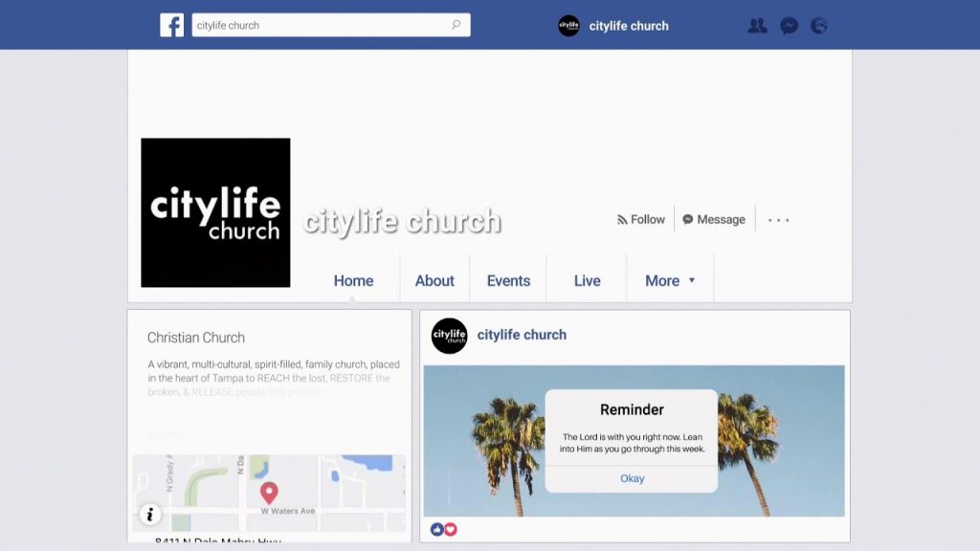
Task: Click the search magnifier icon
Action: [x=457, y=25]
